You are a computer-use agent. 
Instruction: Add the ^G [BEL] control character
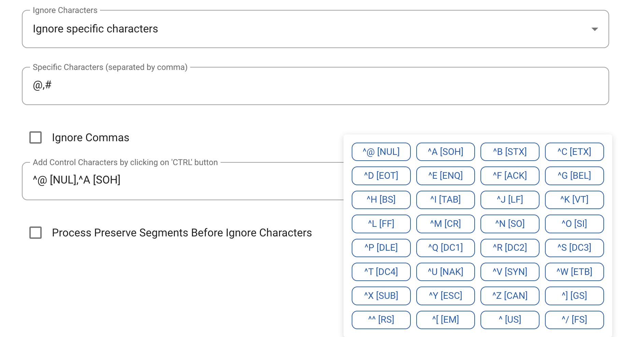coord(574,176)
